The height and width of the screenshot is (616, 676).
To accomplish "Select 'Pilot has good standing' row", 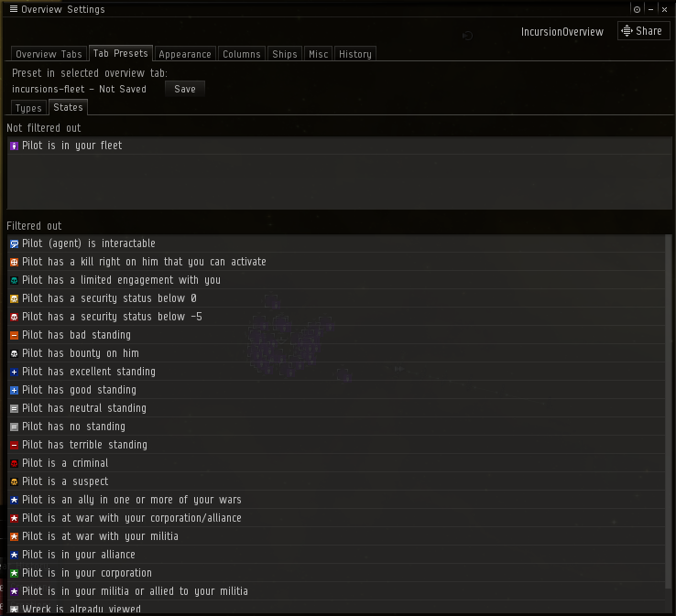I will tap(336, 390).
